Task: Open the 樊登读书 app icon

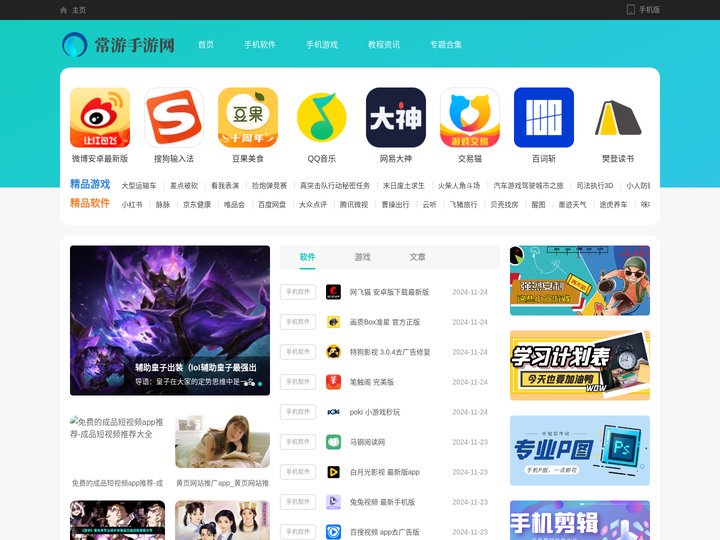Action: coord(618,118)
